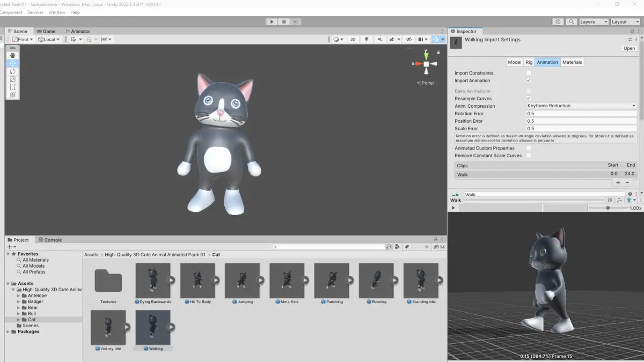The width and height of the screenshot is (644, 362).
Task: Click the Scale Error field
Action: [581, 129]
